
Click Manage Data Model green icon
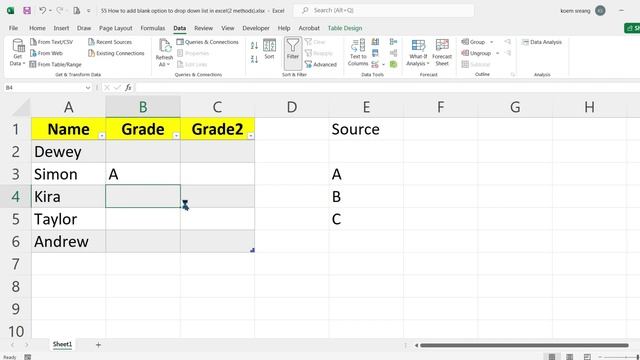pos(393,64)
